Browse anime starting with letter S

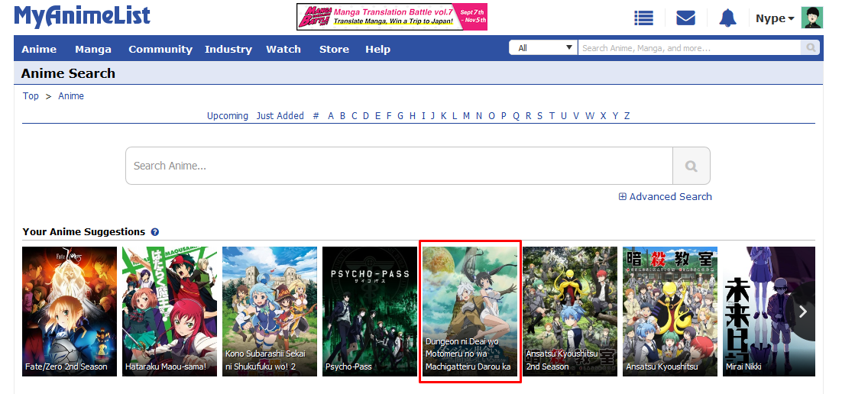[x=539, y=115]
